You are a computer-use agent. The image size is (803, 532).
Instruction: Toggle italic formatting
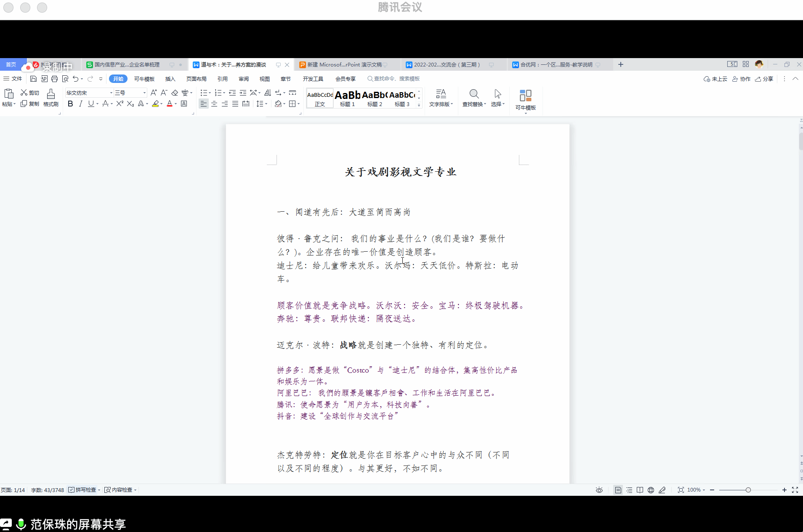[80, 104]
